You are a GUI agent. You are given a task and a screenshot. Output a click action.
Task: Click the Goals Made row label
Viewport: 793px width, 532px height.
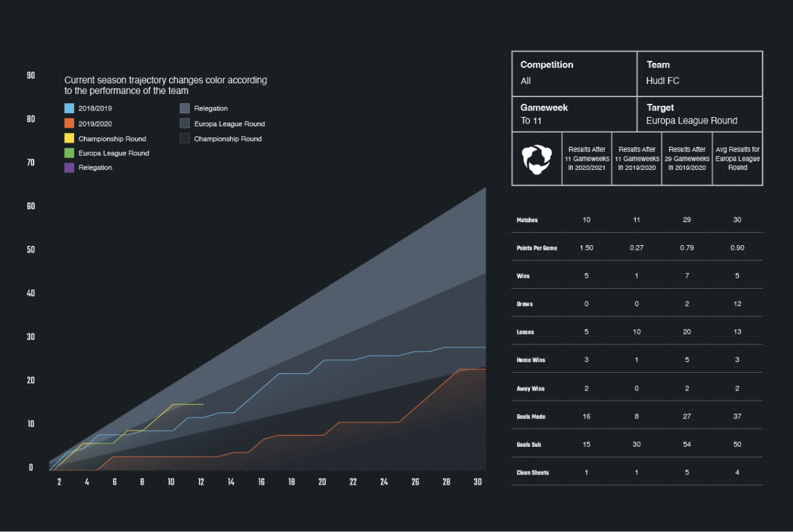(x=529, y=416)
